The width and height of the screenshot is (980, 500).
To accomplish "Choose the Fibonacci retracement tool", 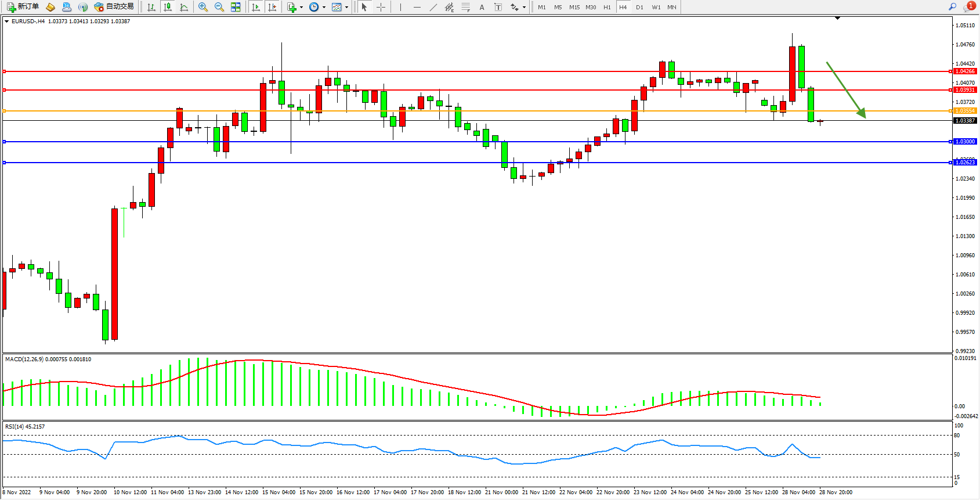I will click(465, 7).
